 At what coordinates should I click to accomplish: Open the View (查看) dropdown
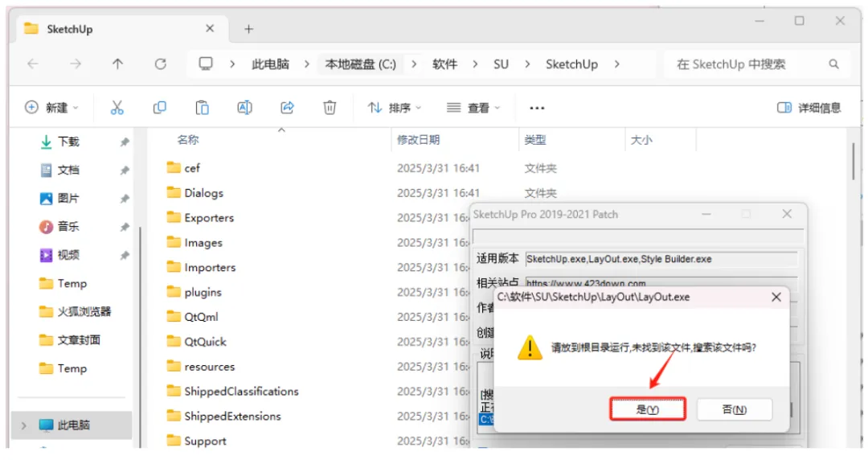point(473,108)
